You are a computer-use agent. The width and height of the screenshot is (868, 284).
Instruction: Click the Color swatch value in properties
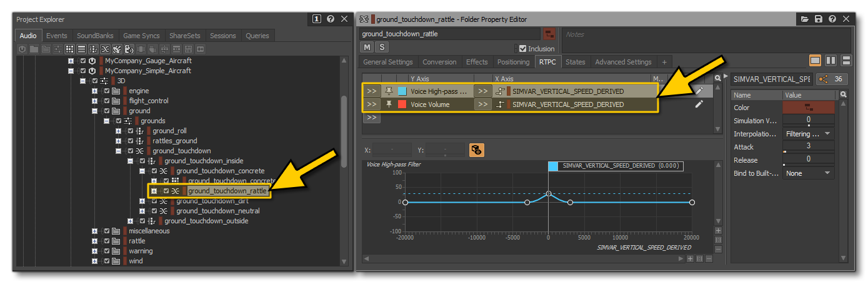[809, 108]
